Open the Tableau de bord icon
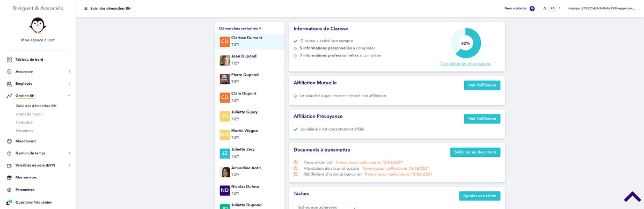Image resolution: width=644 pixels, height=209 pixels. (10, 60)
